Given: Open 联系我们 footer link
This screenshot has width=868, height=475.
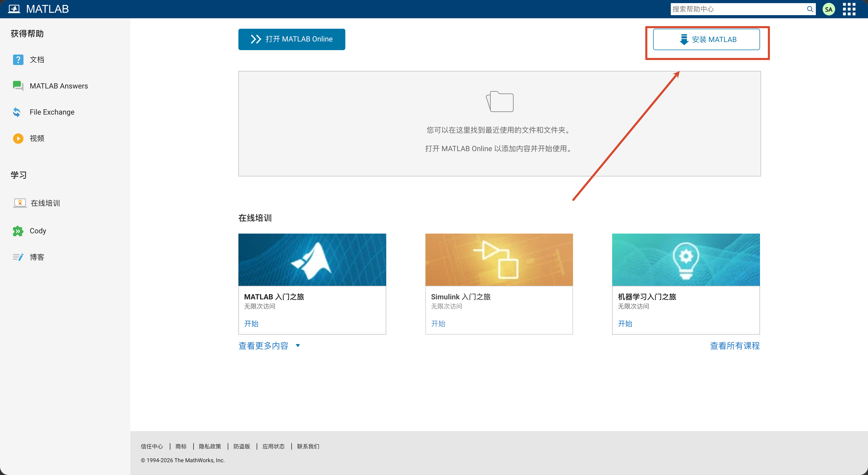Looking at the screenshot, I should [x=308, y=446].
